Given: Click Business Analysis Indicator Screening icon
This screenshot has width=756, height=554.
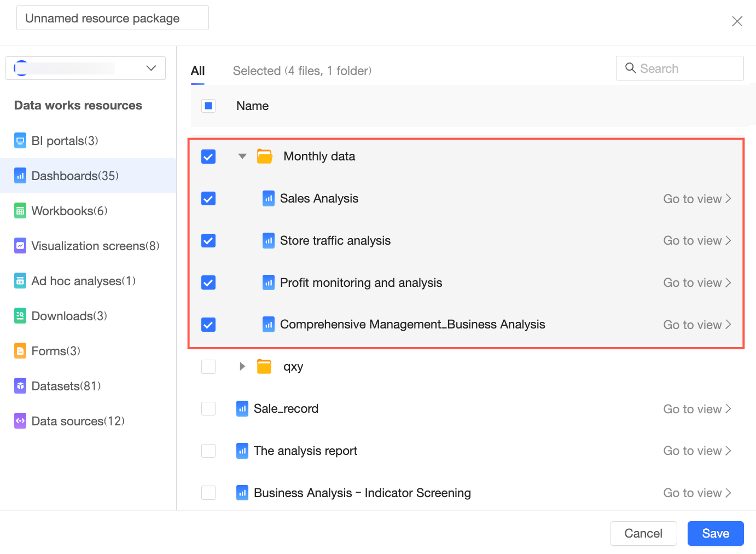Looking at the screenshot, I should coord(242,493).
